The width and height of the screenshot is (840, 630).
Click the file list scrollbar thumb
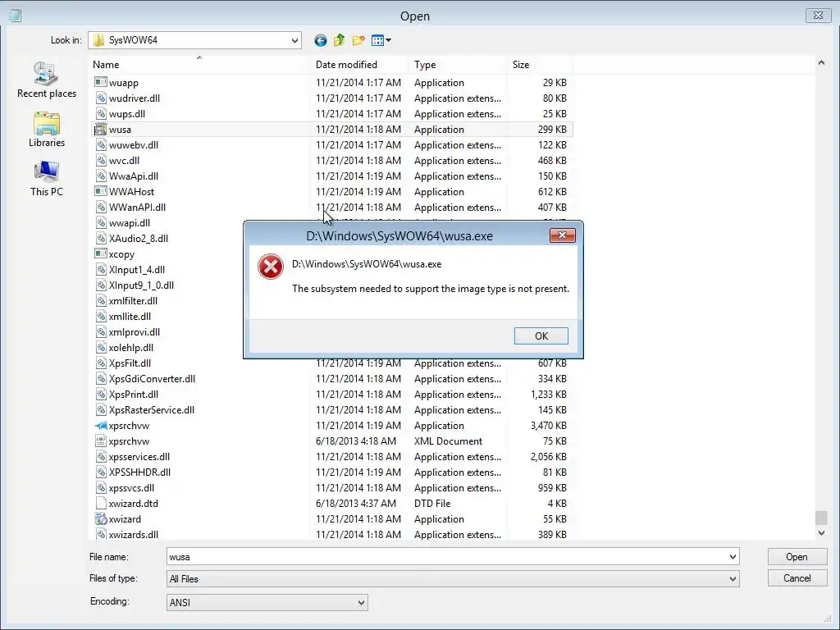tap(821, 518)
